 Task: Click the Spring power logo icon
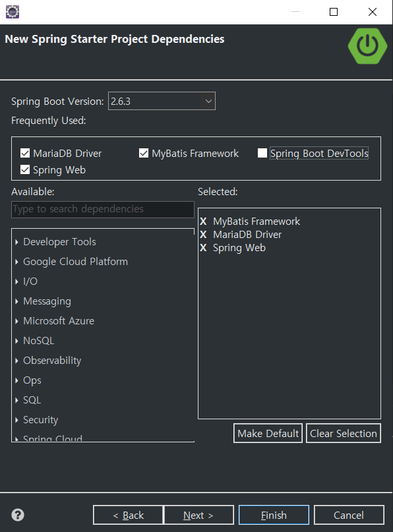[x=367, y=45]
